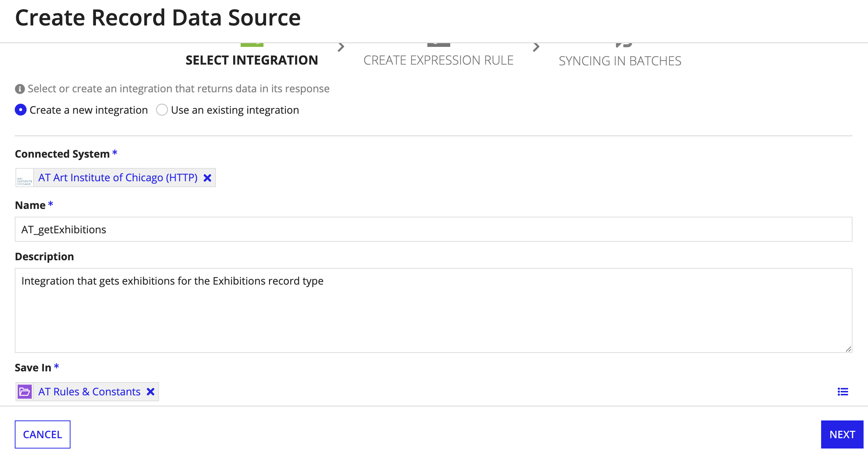Viewport: 868px width, 457px height.
Task: Open AT Art Institute of Chicago link
Action: 118,178
